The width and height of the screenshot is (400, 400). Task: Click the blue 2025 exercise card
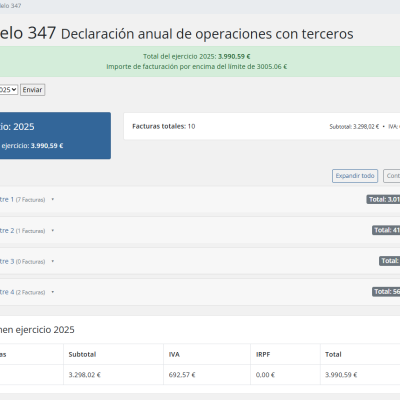55,135
